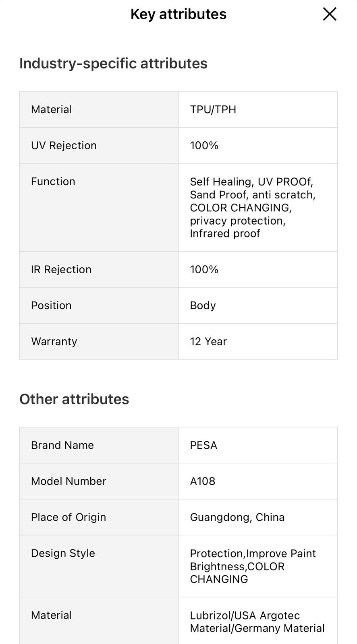
Task: Click the A108 model number
Action: [x=203, y=481]
